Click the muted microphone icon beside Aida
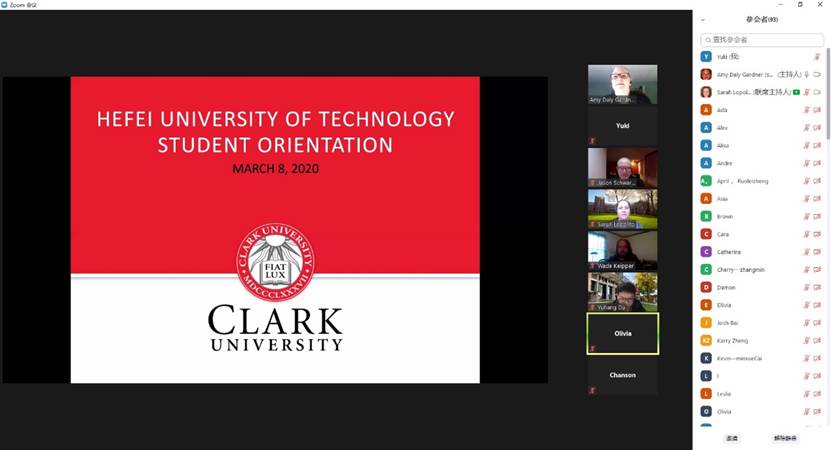 [806, 110]
